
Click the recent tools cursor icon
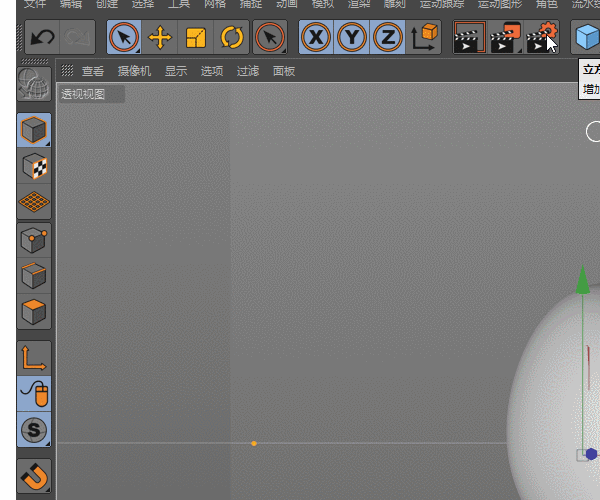click(x=270, y=37)
